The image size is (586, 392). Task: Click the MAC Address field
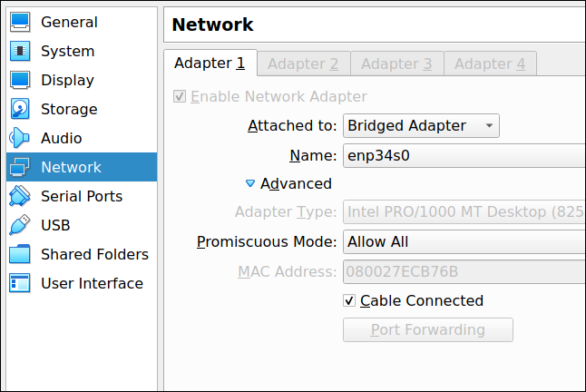[464, 271]
